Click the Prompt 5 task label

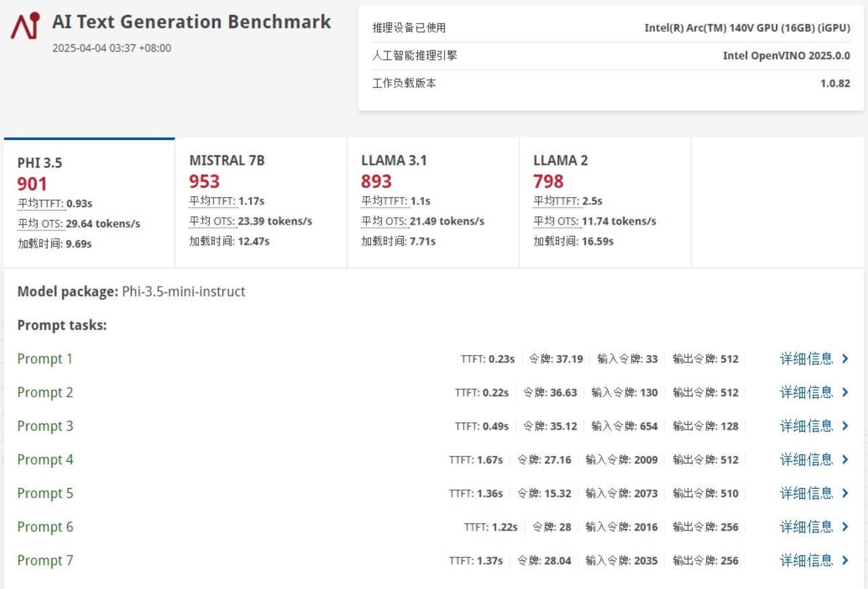pyautogui.click(x=45, y=494)
